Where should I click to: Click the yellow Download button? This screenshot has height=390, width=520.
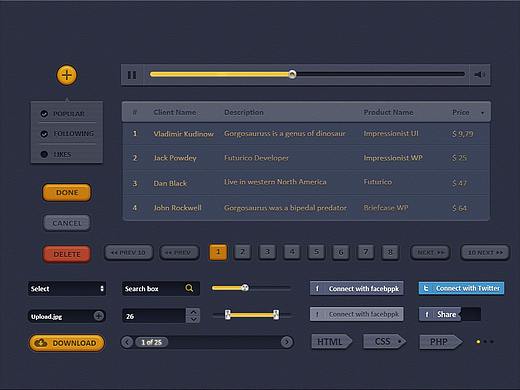click(x=67, y=343)
